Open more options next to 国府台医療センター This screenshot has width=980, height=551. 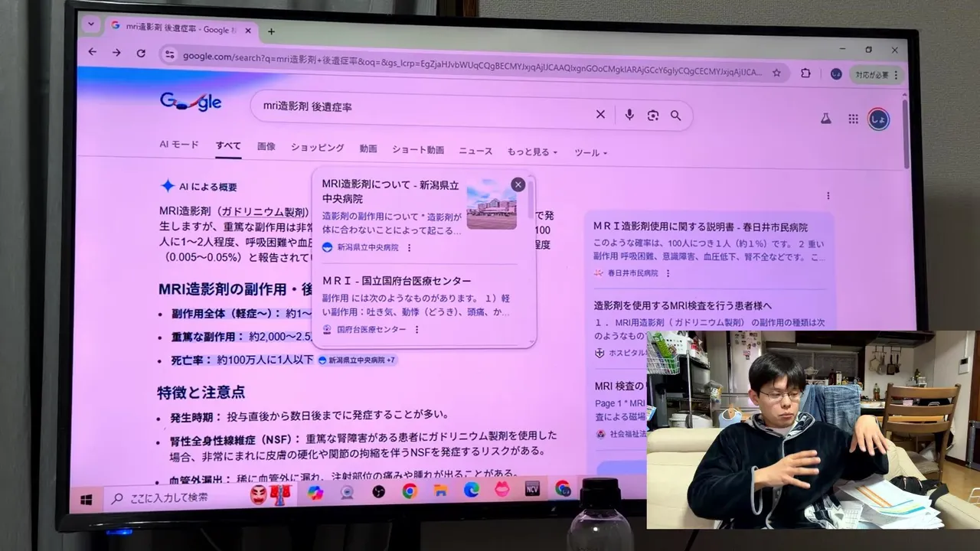416,330
